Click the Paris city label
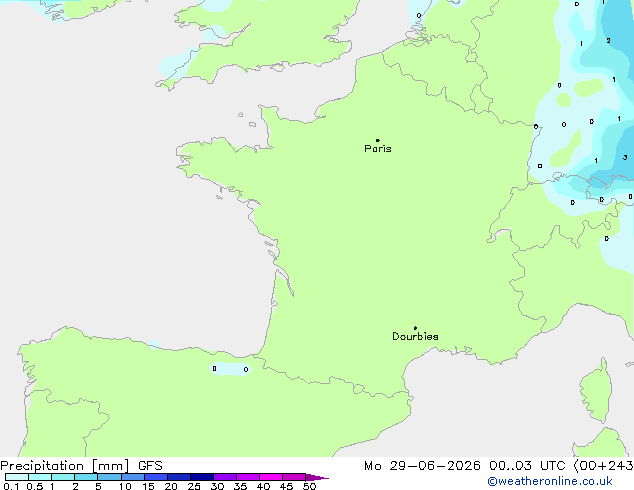This screenshot has width=634, height=490. point(378,149)
